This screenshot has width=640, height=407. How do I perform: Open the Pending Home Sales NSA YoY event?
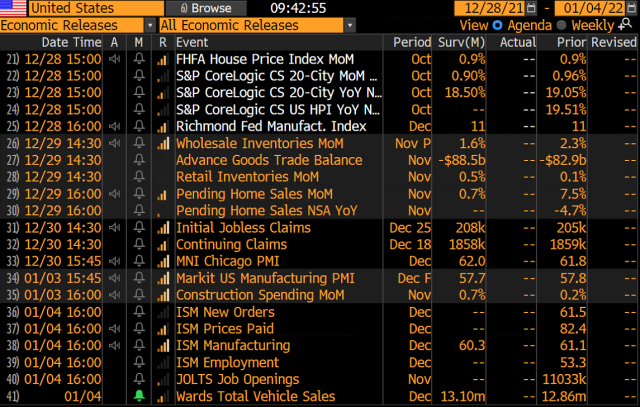point(267,211)
